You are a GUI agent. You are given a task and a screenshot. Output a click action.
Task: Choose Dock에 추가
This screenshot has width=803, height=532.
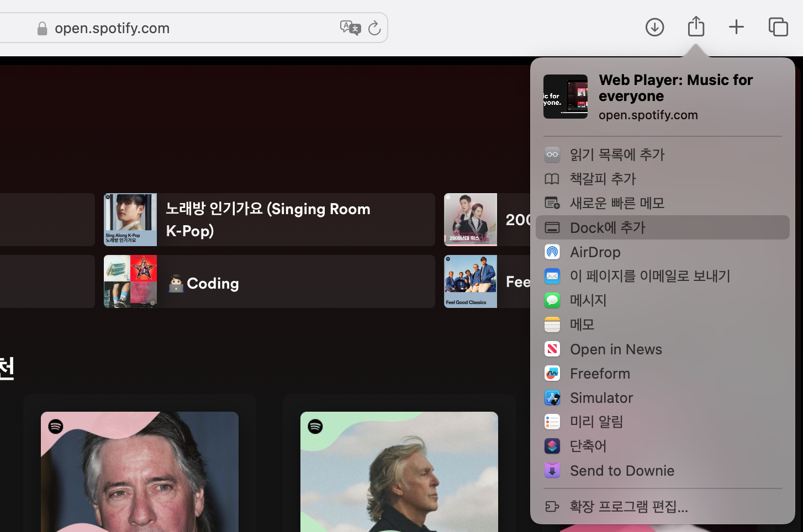pos(663,227)
